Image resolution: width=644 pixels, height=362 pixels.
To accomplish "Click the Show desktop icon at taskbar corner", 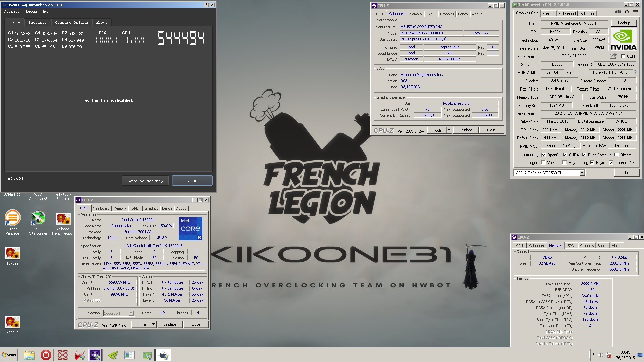I will pyautogui.click(x=640, y=355).
